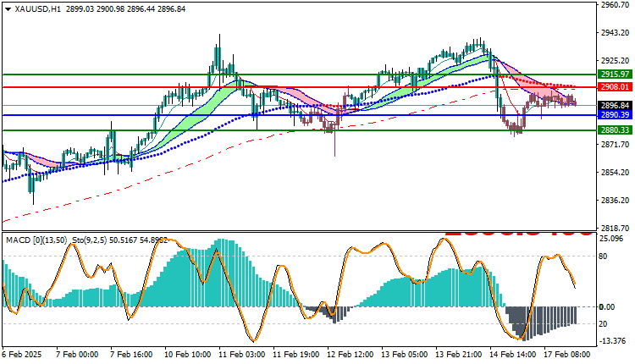Select the 2836.20 price scale value
Image resolution: width=635 pixels, height=364 pixels.
tap(616, 201)
